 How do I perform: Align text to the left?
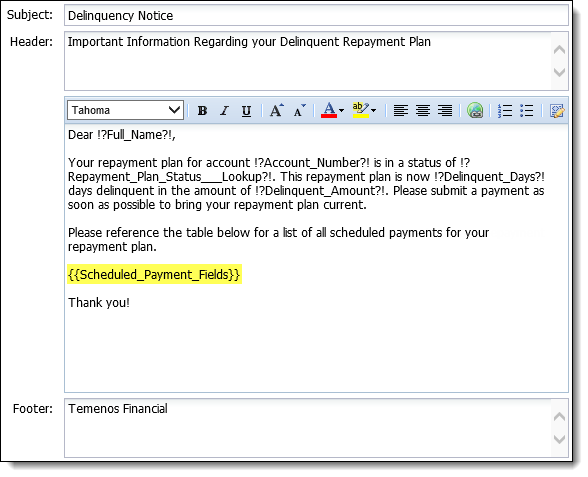[400, 111]
